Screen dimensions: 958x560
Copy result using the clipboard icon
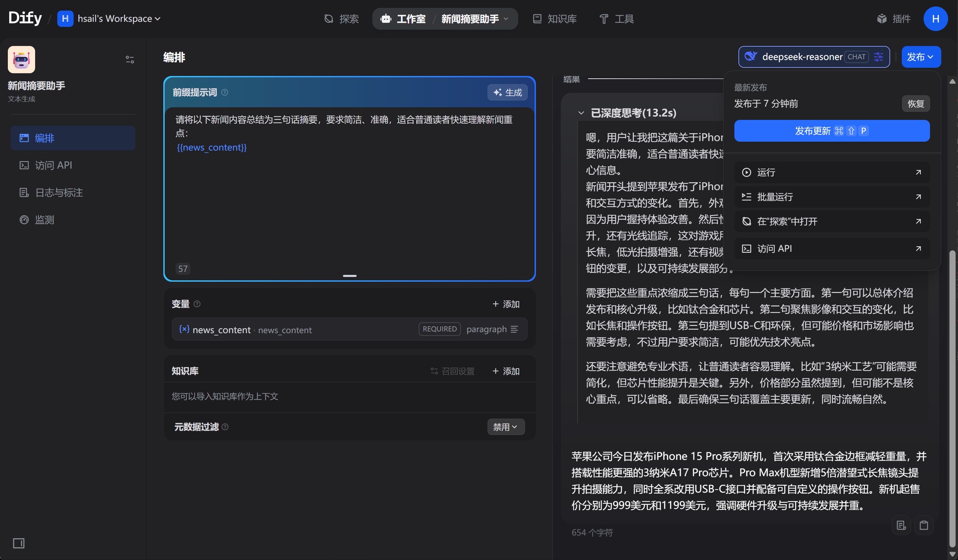pyautogui.click(x=924, y=526)
